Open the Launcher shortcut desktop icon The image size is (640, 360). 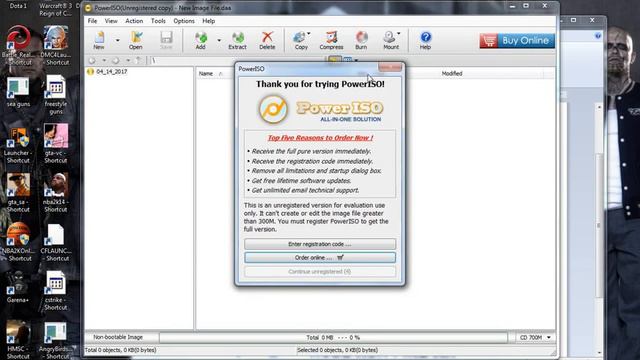(x=18, y=145)
